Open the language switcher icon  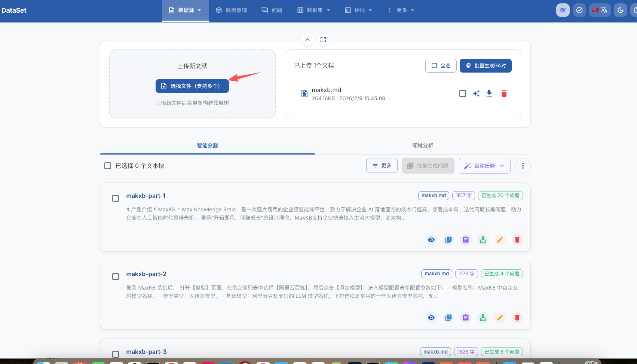pos(600,10)
